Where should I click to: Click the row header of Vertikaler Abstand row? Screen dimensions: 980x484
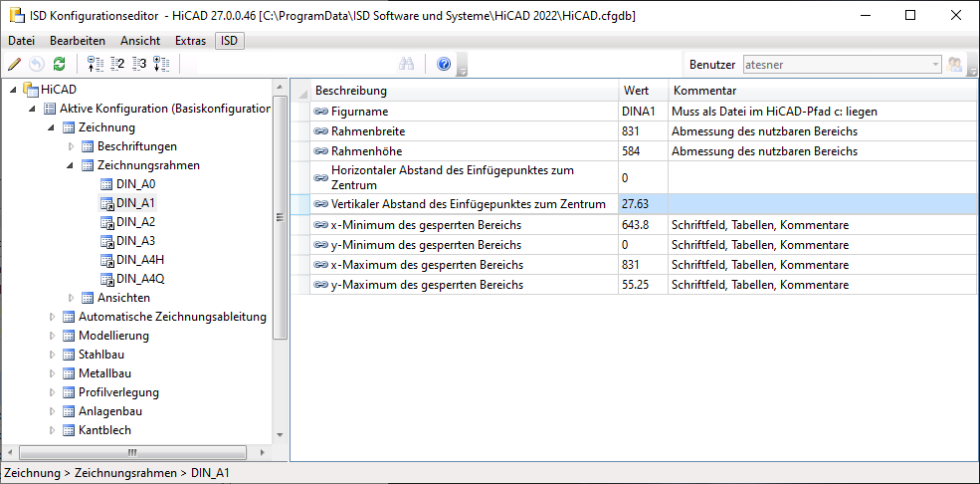pos(300,204)
